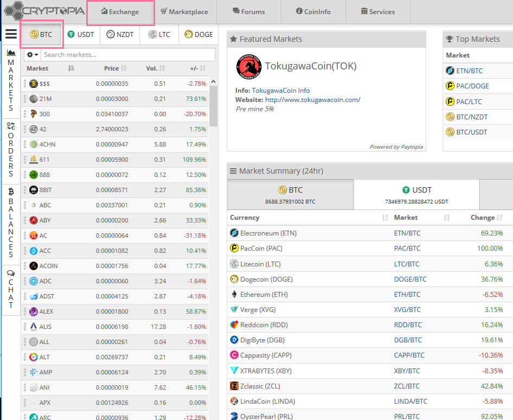
Task: Open the ETH/BTC market link
Action: tap(407, 294)
